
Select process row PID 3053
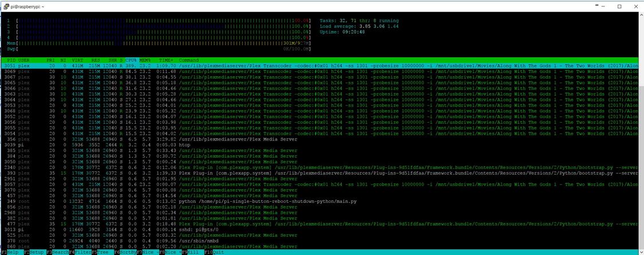[321, 105]
